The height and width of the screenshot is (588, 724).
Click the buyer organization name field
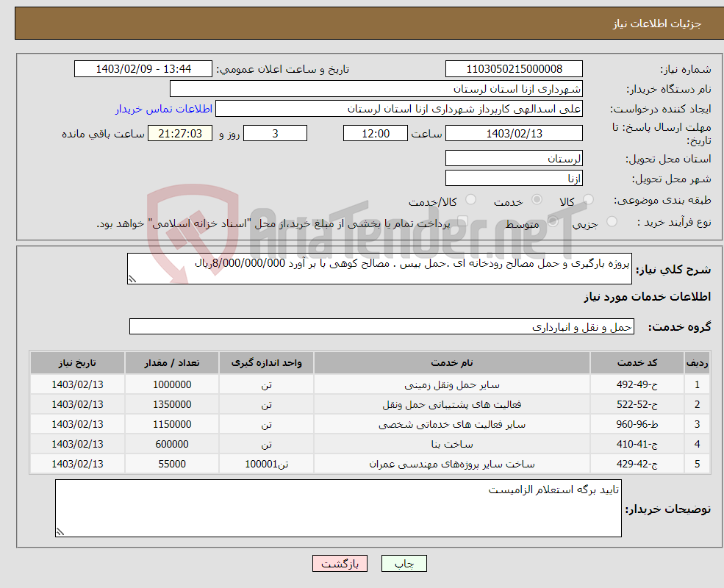(x=376, y=89)
